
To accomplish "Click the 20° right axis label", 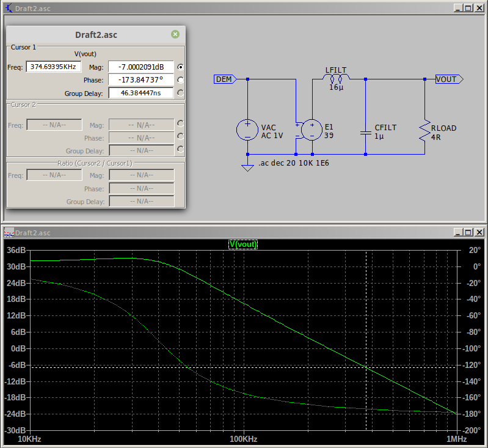I will (x=475, y=250).
